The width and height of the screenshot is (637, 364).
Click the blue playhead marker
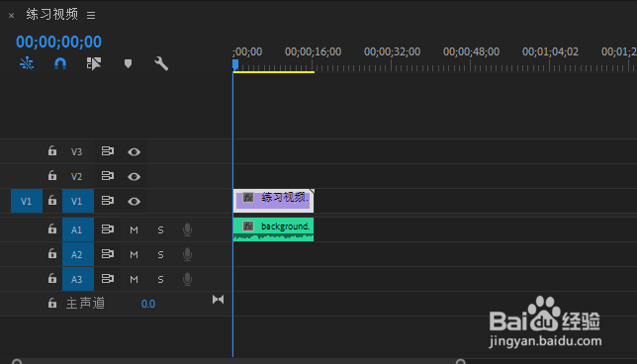point(235,64)
